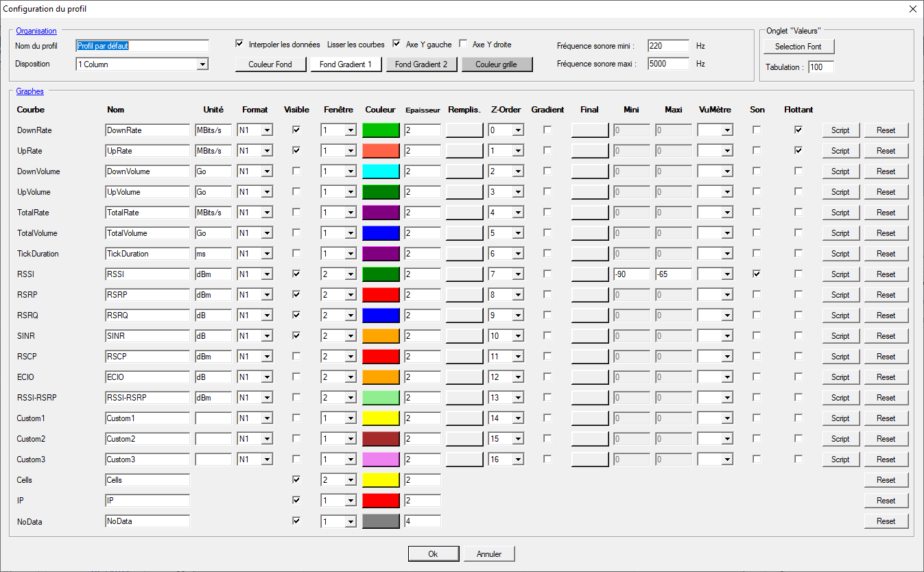Screen dimensions: 924x572
Task: Reset the NoData curve settings
Action: point(886,521)
